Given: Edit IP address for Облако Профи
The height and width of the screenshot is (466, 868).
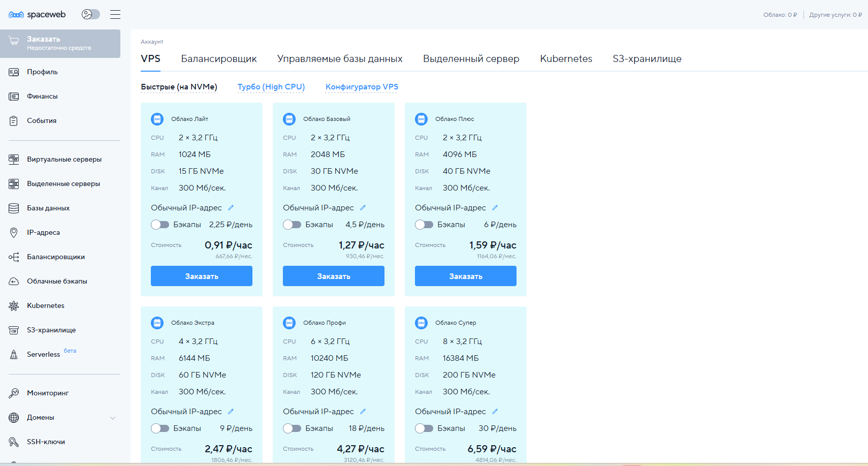Looking at the screenshot, I should click(363, 411).
